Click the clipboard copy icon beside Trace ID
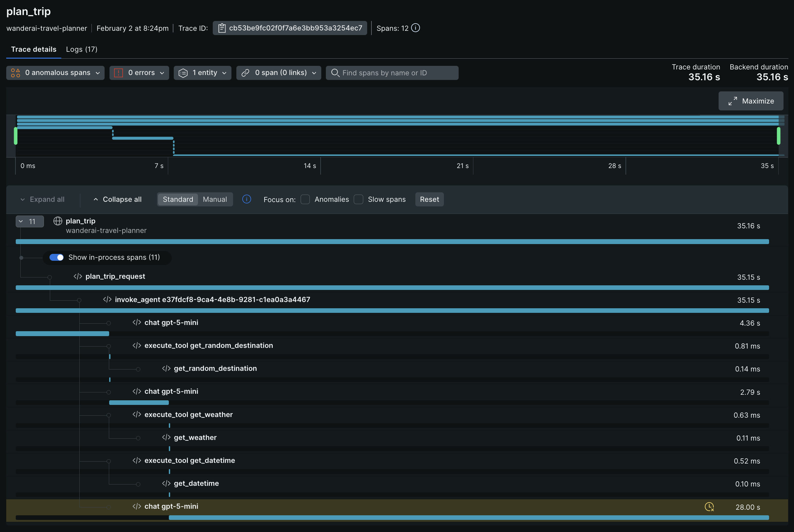Image resolution: width=794 pixels, height=532 pixels. tap(222, 28)
